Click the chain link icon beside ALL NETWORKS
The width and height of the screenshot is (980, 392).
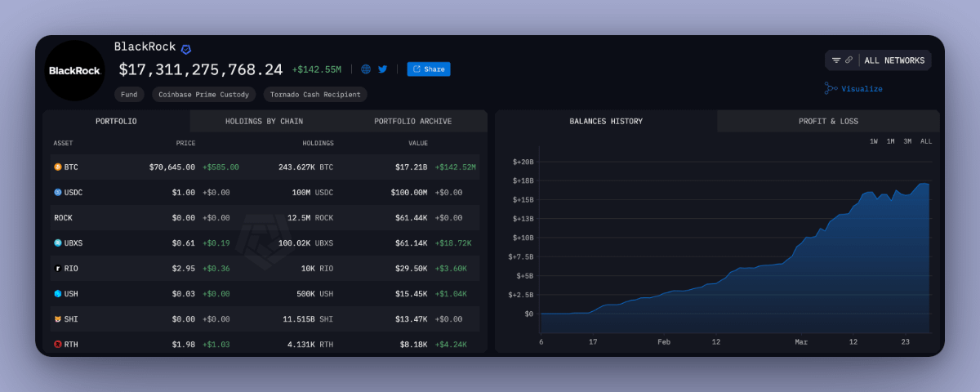coord(849,60)
